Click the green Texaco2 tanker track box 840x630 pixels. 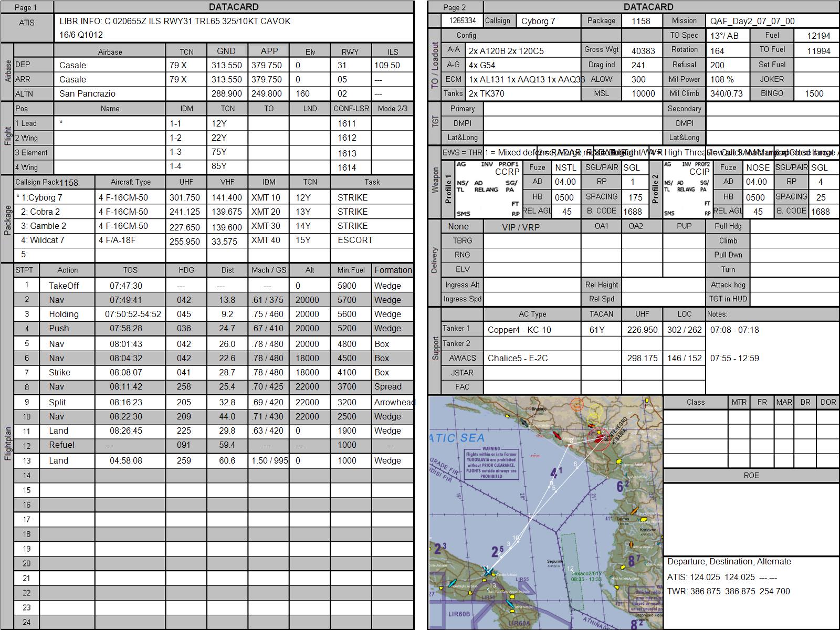(x=572, y=572)
